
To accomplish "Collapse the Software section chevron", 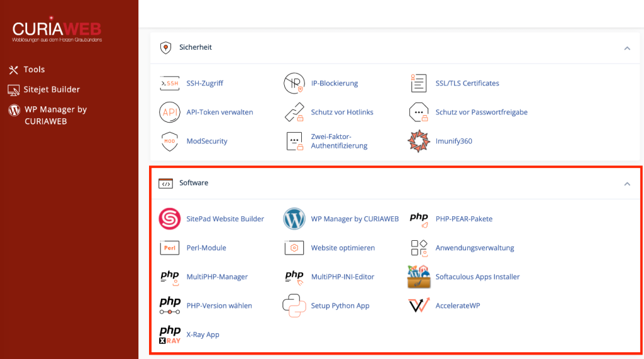I will point(627,184).
